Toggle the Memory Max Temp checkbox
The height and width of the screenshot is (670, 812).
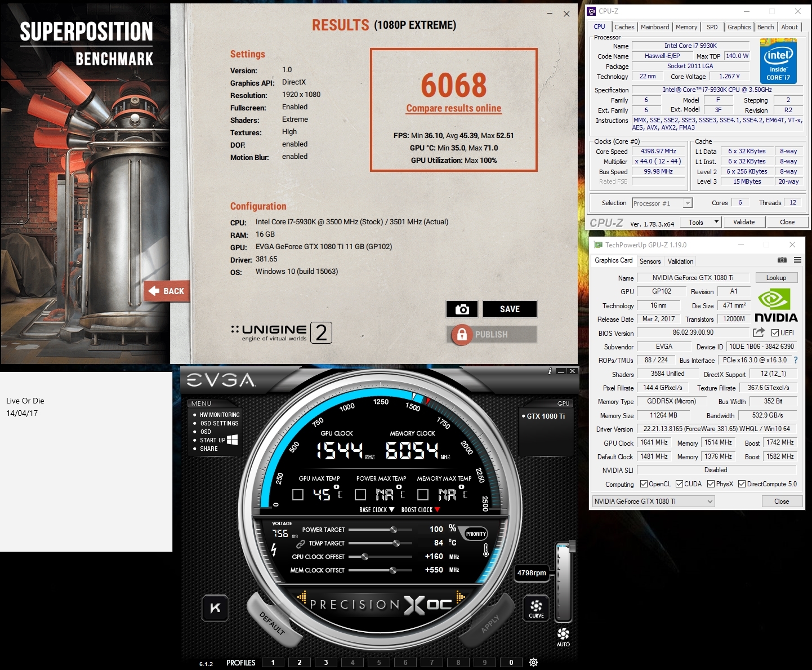click(x=423, y=495)
